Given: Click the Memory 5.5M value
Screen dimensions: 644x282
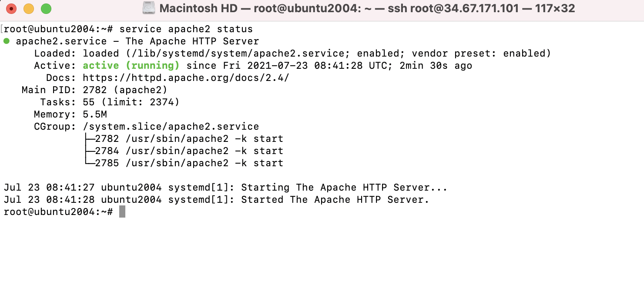Looking at the screenshot, I should (94, 114).
